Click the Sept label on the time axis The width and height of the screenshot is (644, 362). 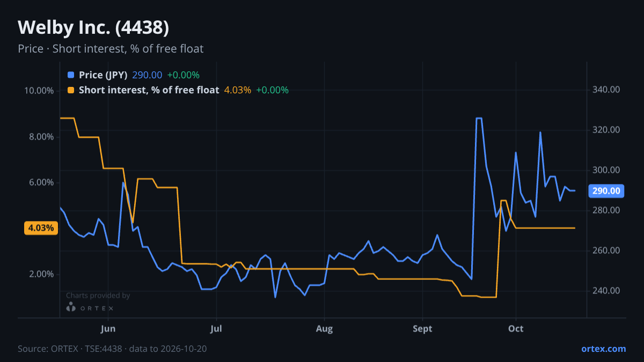[x=423, y=328]
